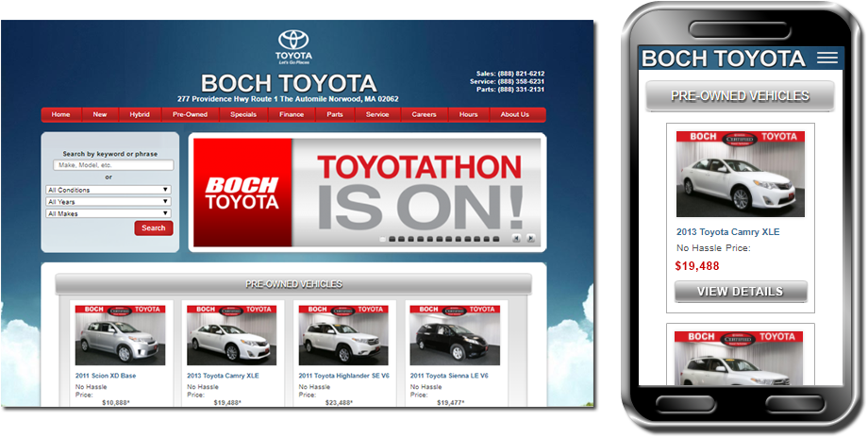868x438 pixels.
Task: Click the 277 Providence Hwy address line
Action: coord(288,99)
